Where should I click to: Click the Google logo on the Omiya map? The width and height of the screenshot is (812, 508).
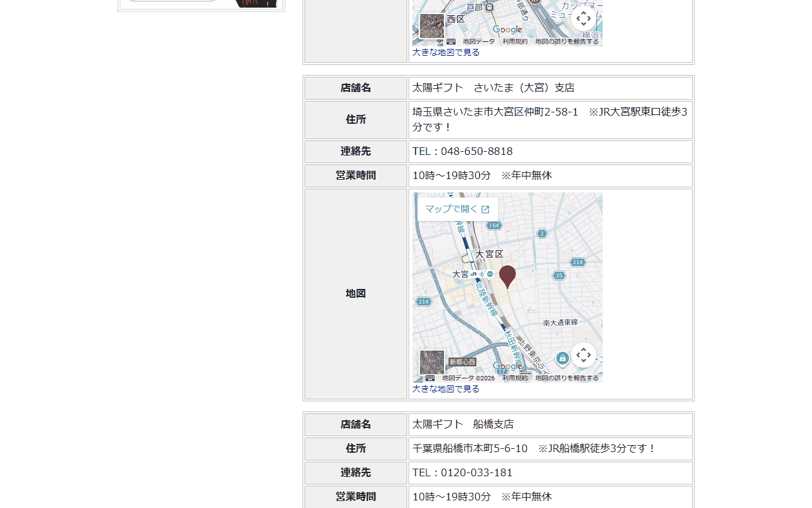coord(507,366)
